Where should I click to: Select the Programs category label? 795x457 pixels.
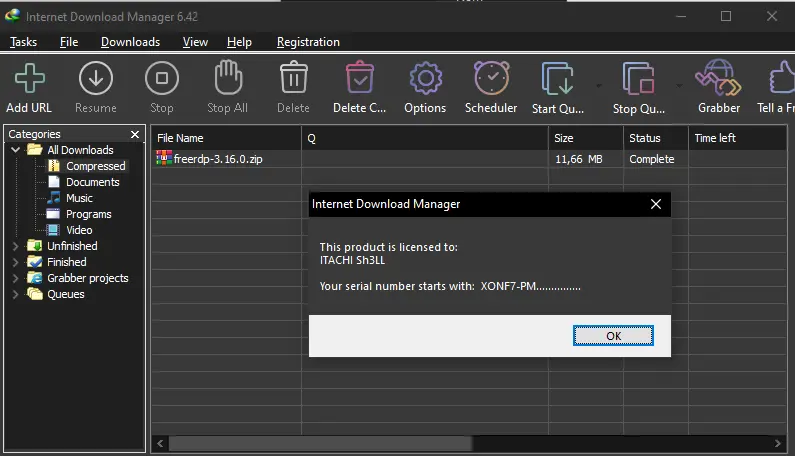click(89, 214)
